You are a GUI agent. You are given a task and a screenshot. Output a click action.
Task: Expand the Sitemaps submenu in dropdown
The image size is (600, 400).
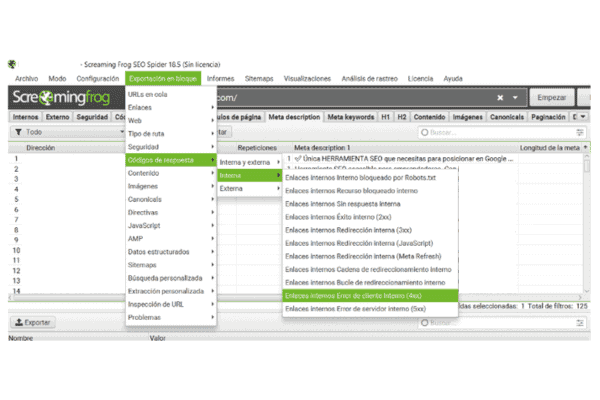[171, 265]
